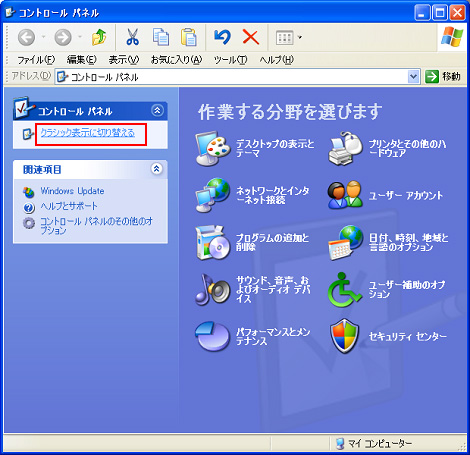The height and width of the screenshot is (455, 470).
Task: Open the ヘルプ(H) menu
Action: coord(276,60)
